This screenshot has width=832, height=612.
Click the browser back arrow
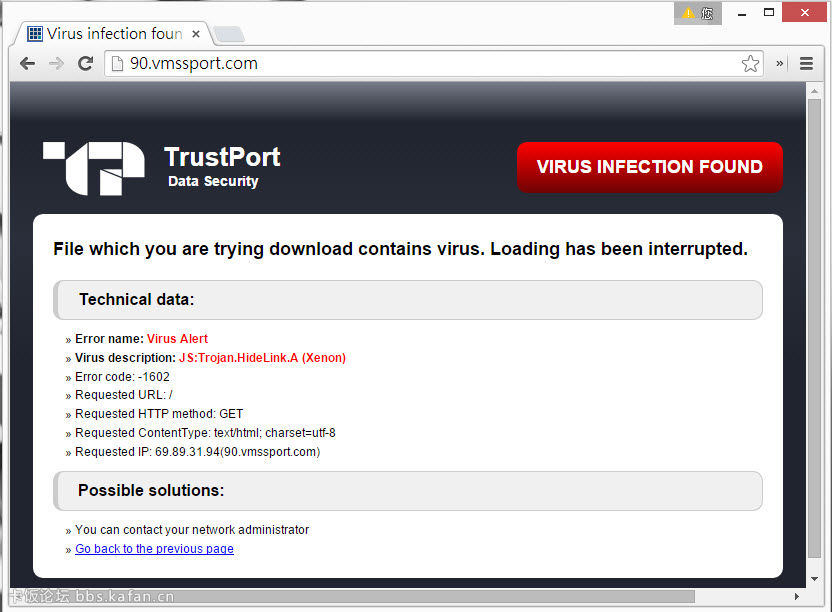(27, 64)
